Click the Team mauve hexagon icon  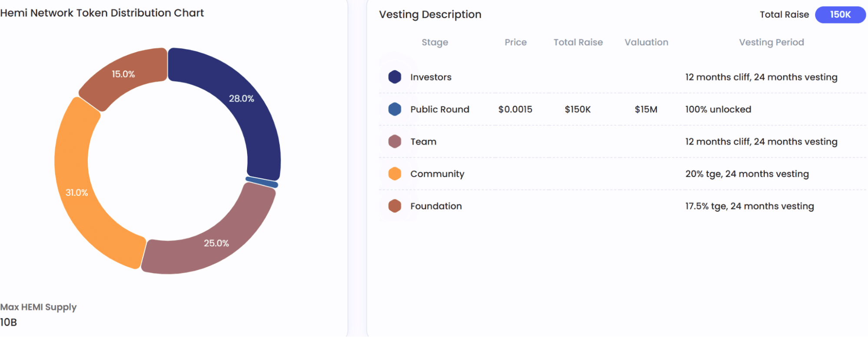[395, 141]
